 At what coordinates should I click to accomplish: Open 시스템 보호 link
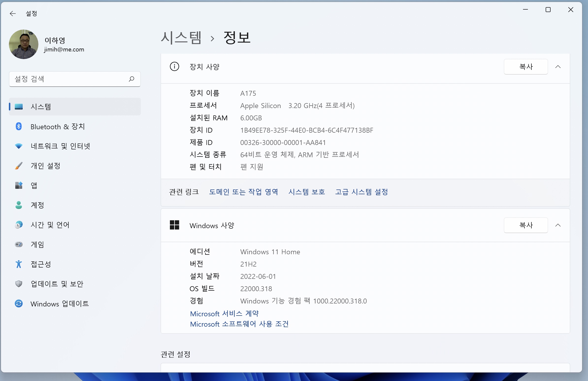pos(307,192)
